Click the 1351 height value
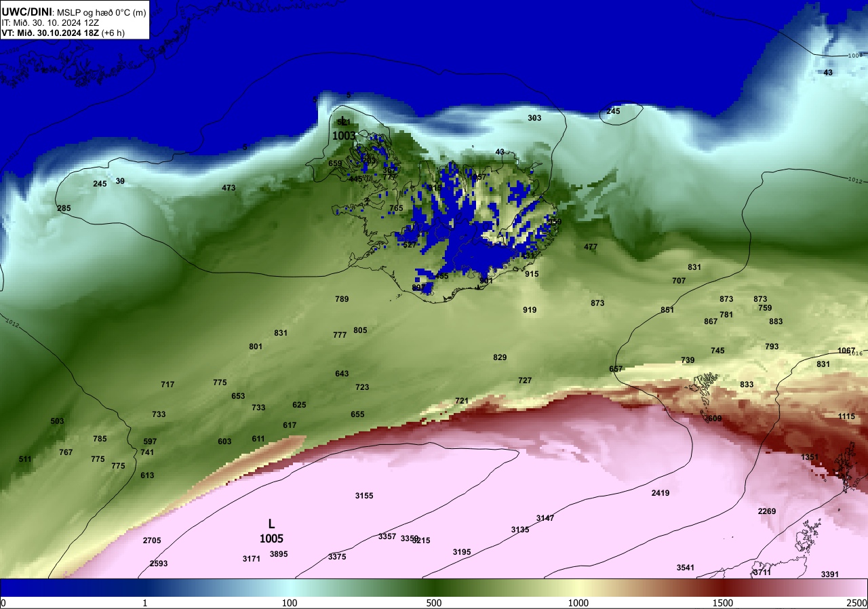This screenshot has width=868, height=609. tap(810, 457)
